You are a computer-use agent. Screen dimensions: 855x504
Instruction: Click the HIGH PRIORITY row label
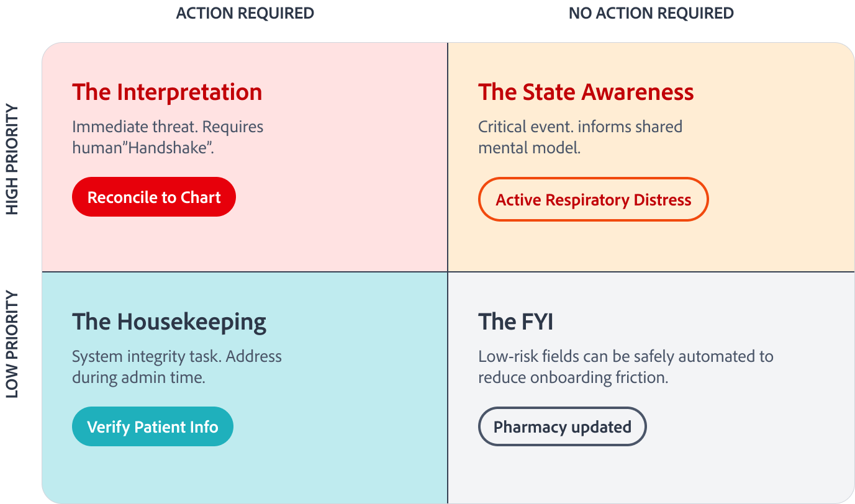click(12, 160)
